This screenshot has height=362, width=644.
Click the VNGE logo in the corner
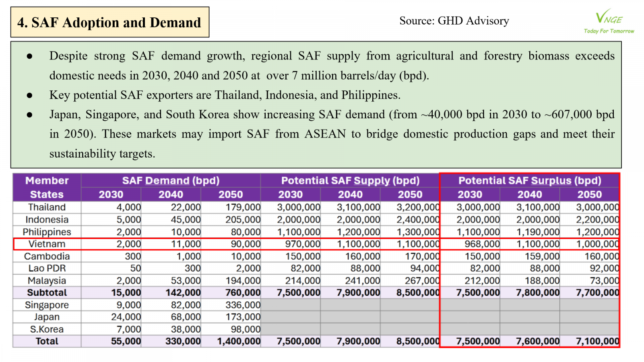[609, 17]
